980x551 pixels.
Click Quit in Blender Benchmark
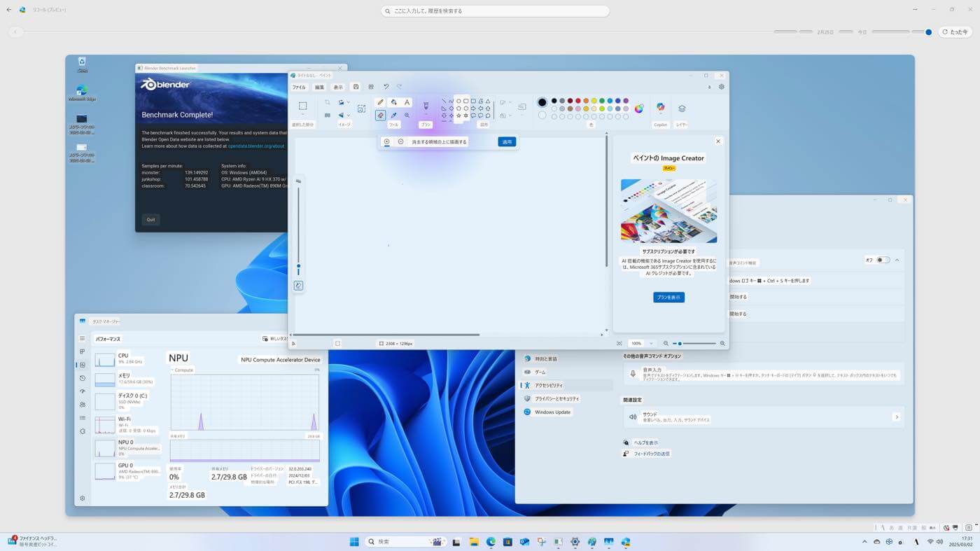pyautogui.click(x=150, y=219)
